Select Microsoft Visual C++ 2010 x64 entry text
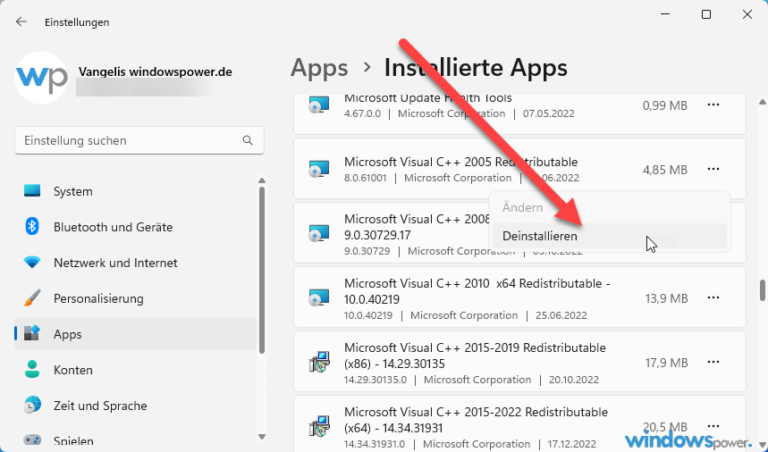Screen dimensions: 768x452 [477, 291]
